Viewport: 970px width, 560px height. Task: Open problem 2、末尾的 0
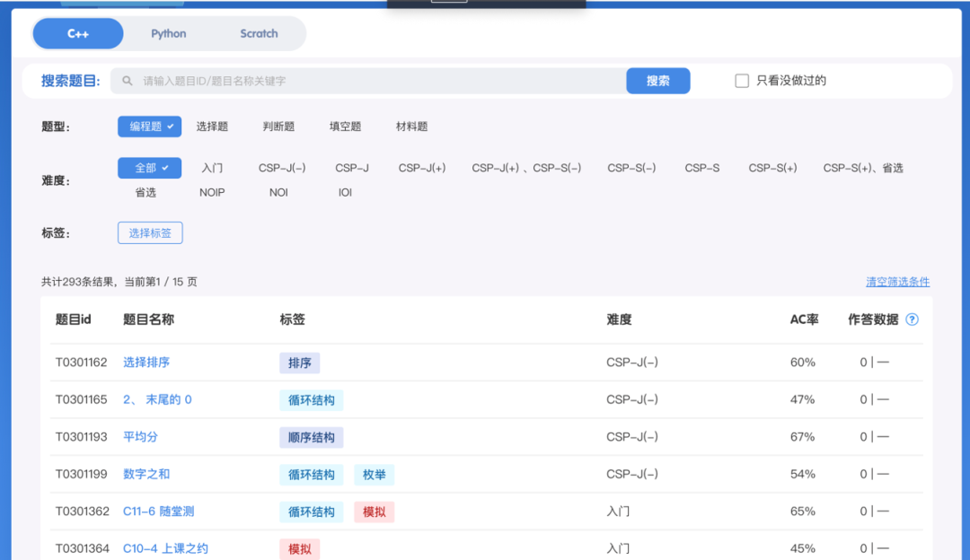pyautogui.click(x=157, y=400)
